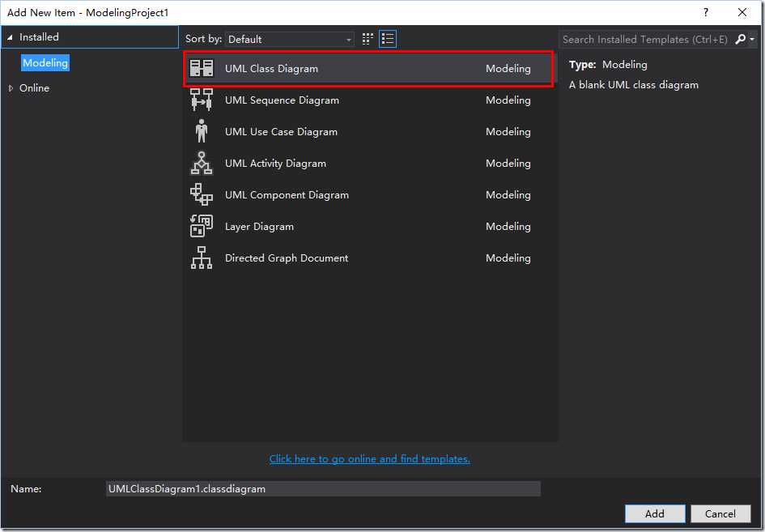Screen dimensions: 765x532
Task: Click the UML Activity Diagram icon
Action: click(x=202, y=163)
